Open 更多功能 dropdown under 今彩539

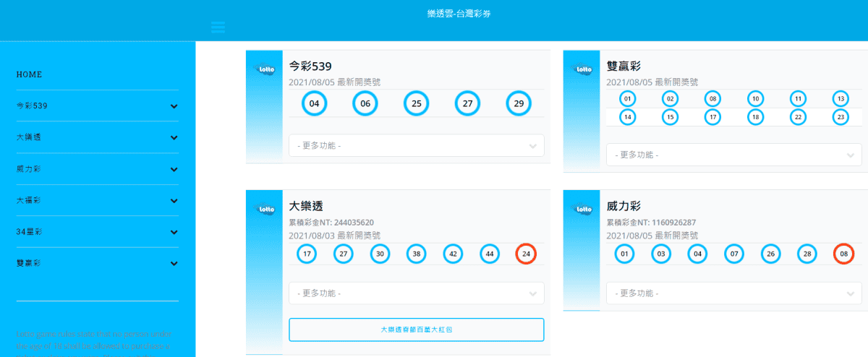point(417,146)
